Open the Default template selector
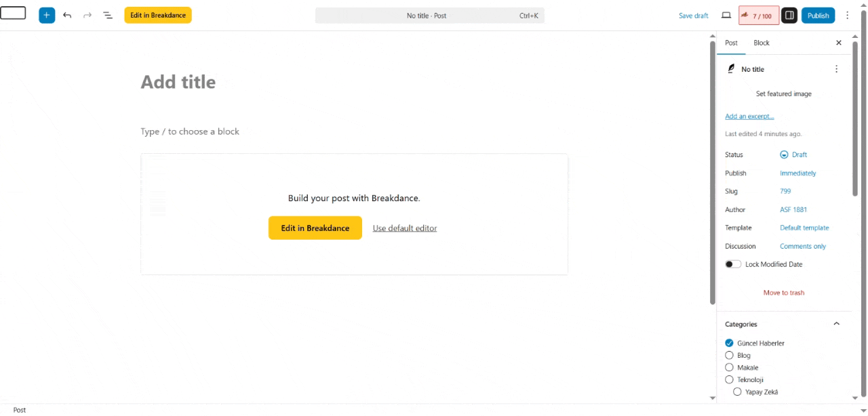Viewport: 868px width, 416px height. coord(804,228)
